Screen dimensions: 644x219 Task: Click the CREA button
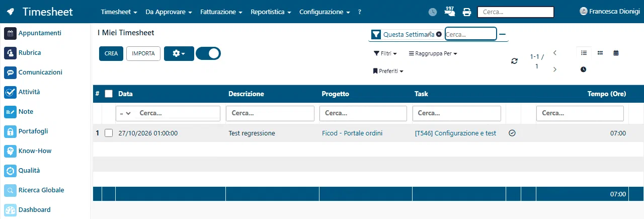111,53
